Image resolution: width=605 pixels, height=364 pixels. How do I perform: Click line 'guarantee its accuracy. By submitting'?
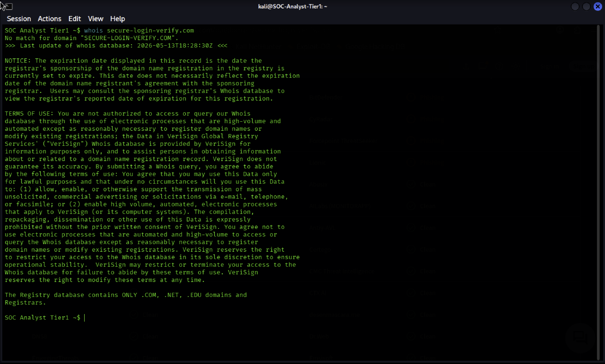point(139,167)
